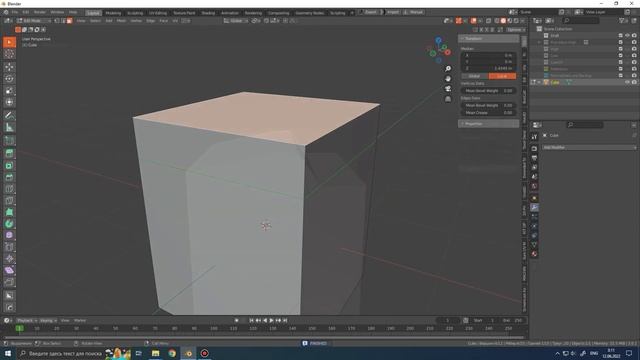Enable edge select mode
The width and height of the screenshot is (640, 360).
point(63,20)
